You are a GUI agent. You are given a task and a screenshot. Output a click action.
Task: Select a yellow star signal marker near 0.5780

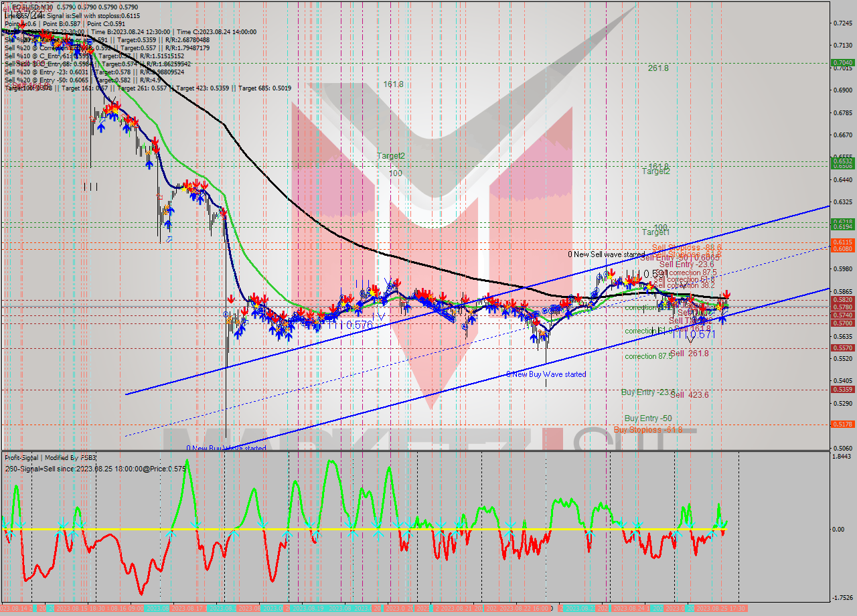pyautogui.click(x=719, y=307)
